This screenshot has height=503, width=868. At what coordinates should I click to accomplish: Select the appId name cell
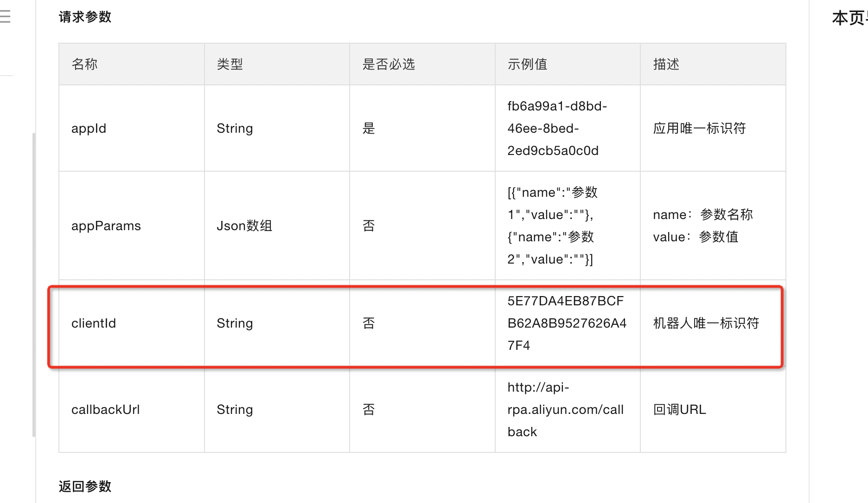coord(89,129)
